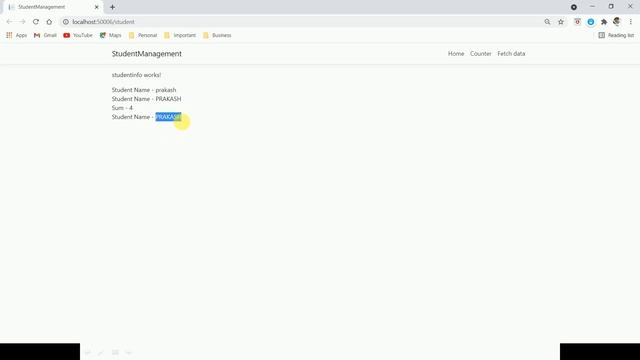Viewport: 640px width, 360px height.
Task: Open the blue circular extension icon
Action: click(x=591, y=22)
